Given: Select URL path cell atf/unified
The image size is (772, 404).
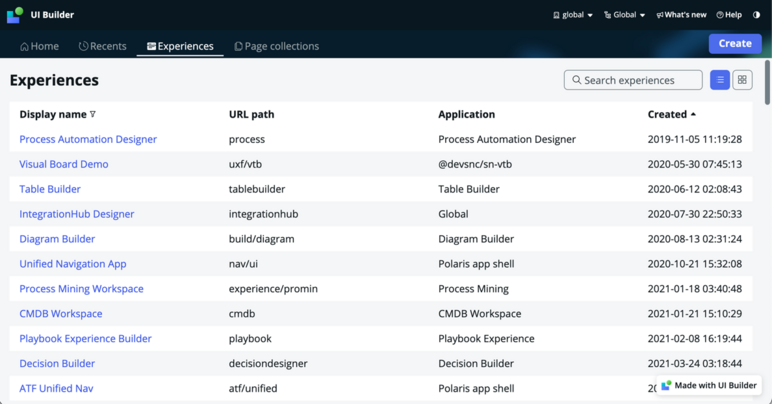Looking at the screenshot, I should point(253,389).
